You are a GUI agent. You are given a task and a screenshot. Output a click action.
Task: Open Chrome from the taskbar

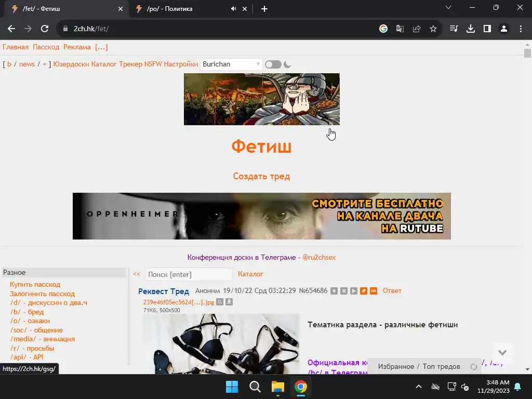click(x=301, y=387)
